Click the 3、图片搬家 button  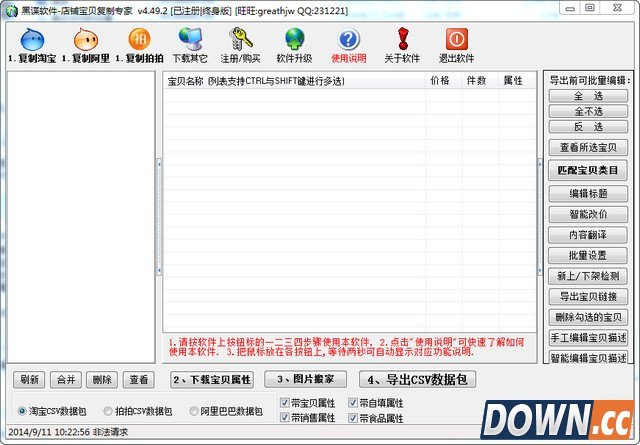pos(308,380)
